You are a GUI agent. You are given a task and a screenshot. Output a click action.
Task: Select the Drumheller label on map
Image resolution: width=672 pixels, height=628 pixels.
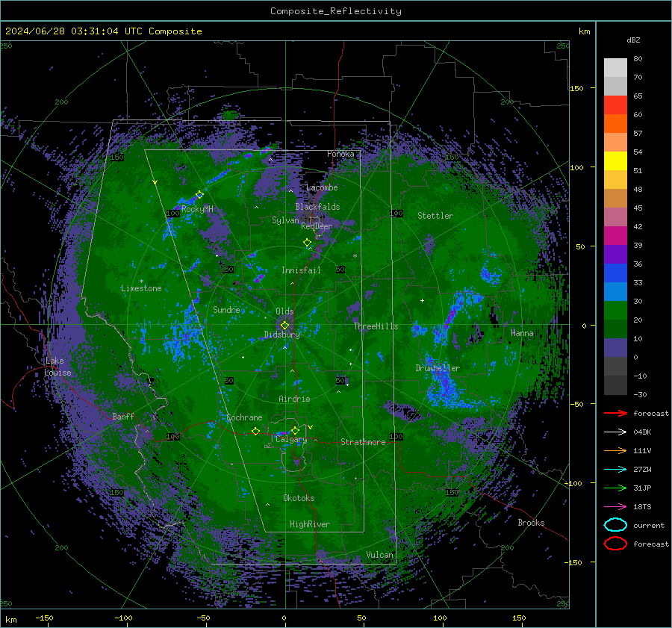(x=438, y=368)
